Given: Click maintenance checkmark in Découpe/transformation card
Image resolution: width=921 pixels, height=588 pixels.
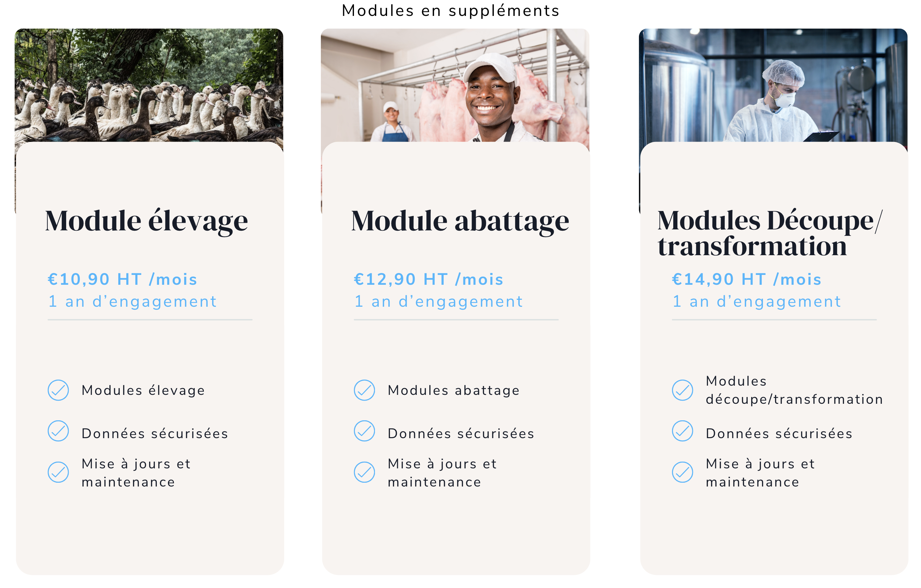Looking at the screenshot, I should tap(682, 472).
